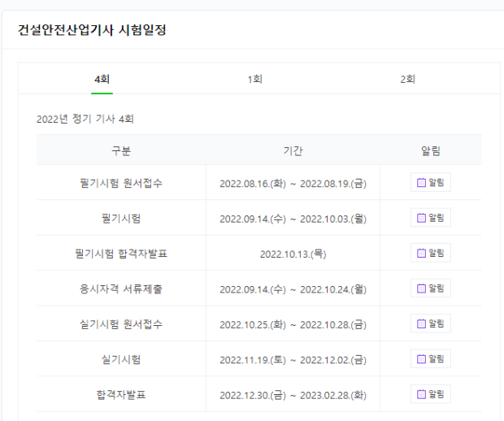
Task: Click the alarm icon for 실기시험 원서접수
Action: (421, 323)
